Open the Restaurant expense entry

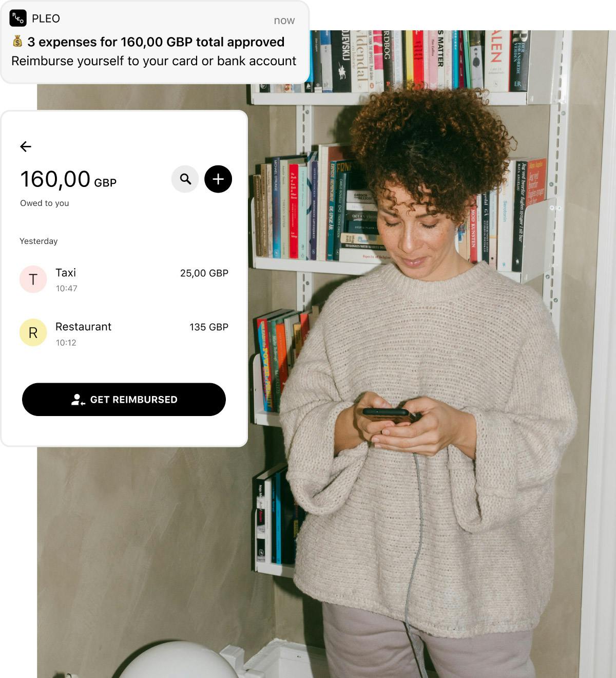click(124, 333)
